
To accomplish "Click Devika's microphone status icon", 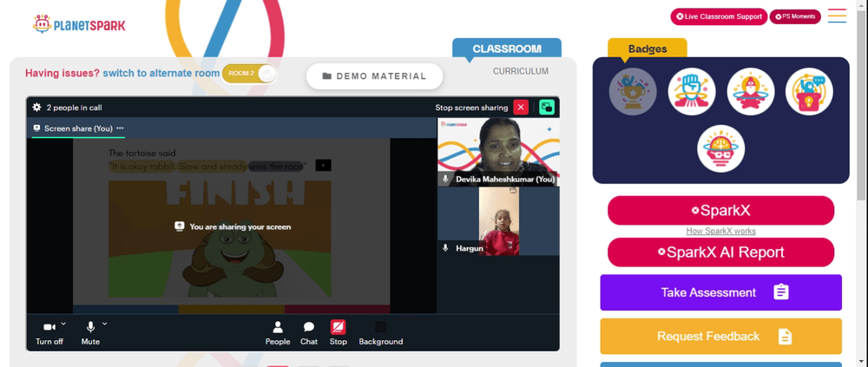I will 445,179.
